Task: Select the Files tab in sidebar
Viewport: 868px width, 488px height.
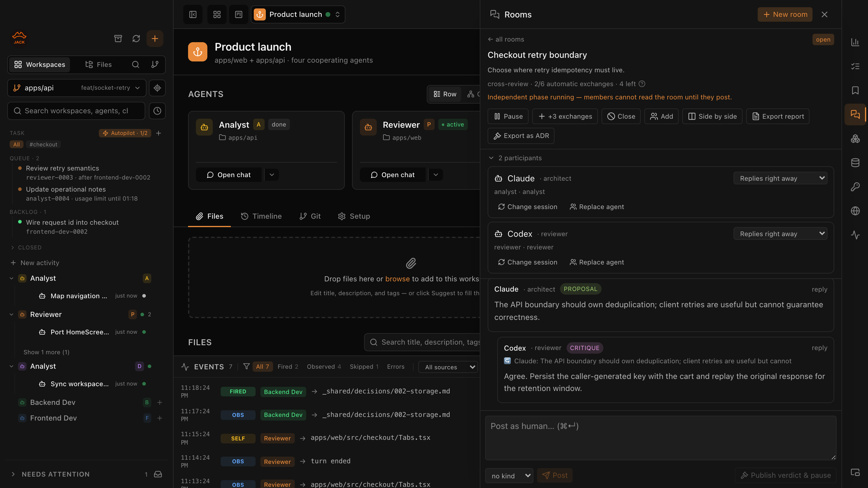Action: [98, 64]
